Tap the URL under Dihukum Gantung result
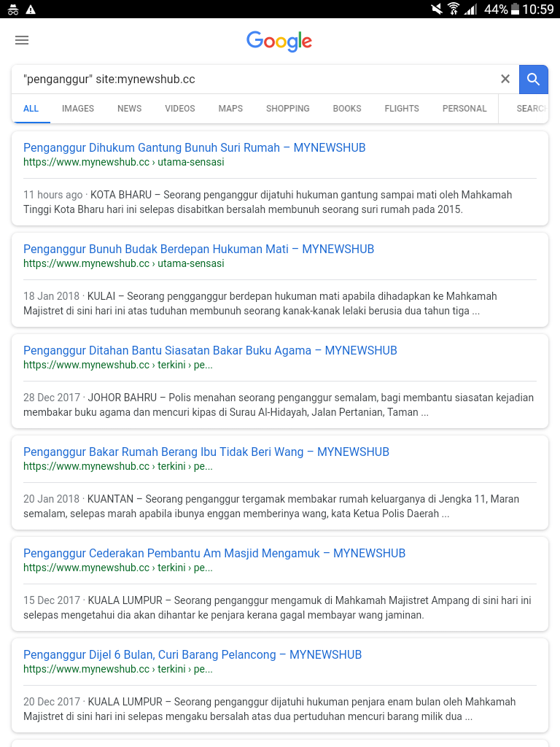 tap(124, 162)
